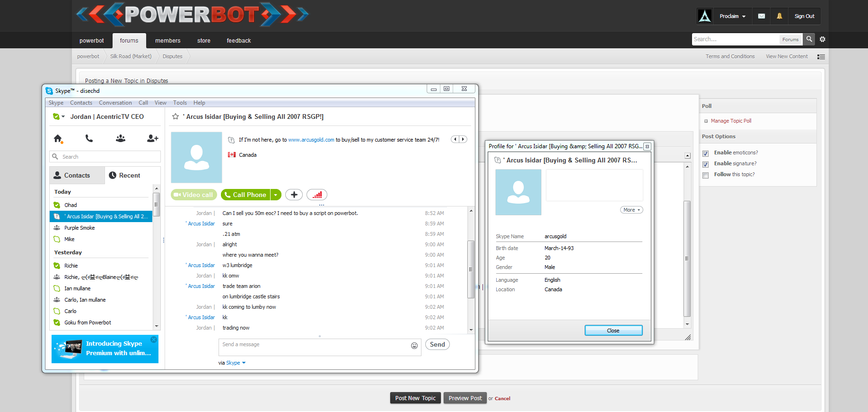Click the chat history scrollbar thumb
This screenshot has height=412, width=868.
click(471, 269)
